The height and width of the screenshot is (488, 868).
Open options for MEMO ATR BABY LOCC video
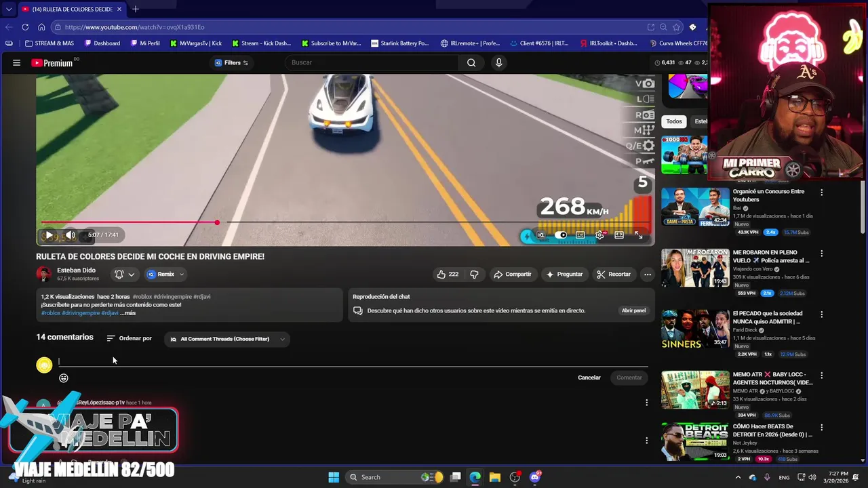click(x=822, y=375)
